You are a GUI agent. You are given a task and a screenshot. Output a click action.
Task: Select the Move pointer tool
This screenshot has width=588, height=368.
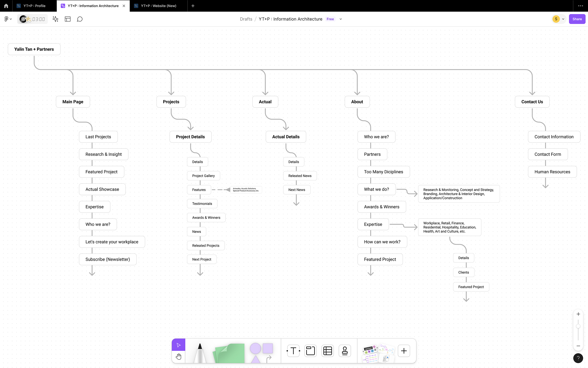(x=179, y=345)
